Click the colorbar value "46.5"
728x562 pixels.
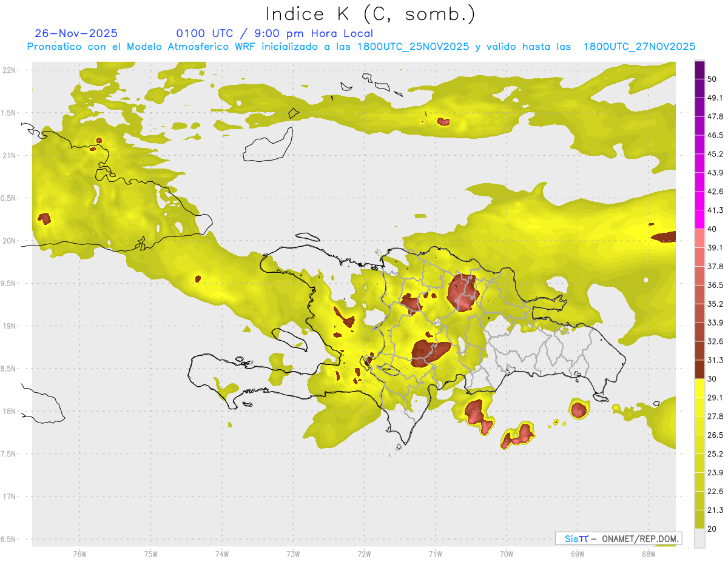click(715, 135)
